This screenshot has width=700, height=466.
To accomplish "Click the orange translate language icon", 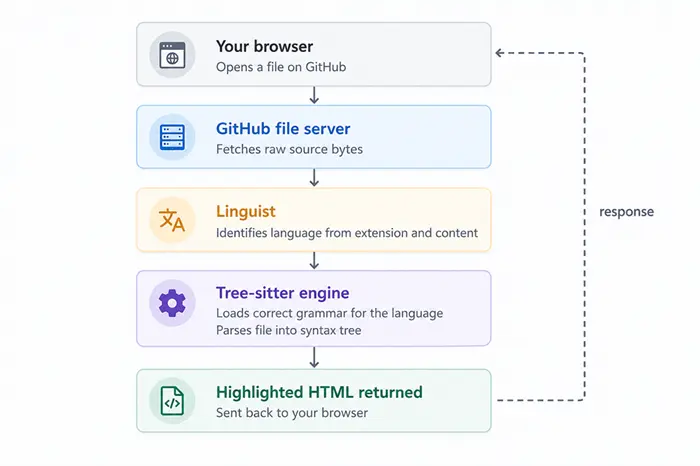I will coord(172,220).
